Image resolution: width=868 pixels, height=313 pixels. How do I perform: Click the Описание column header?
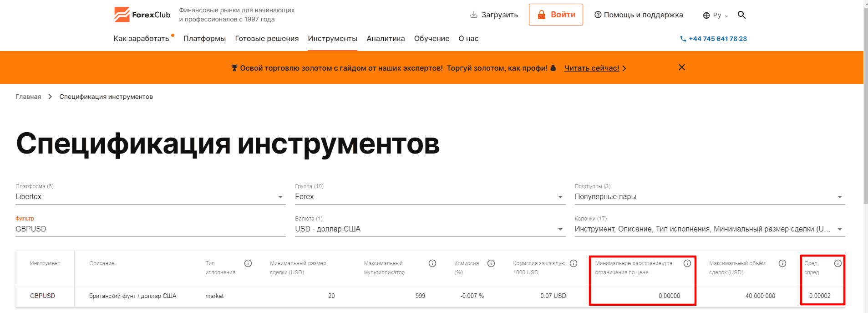click(102, 263)
